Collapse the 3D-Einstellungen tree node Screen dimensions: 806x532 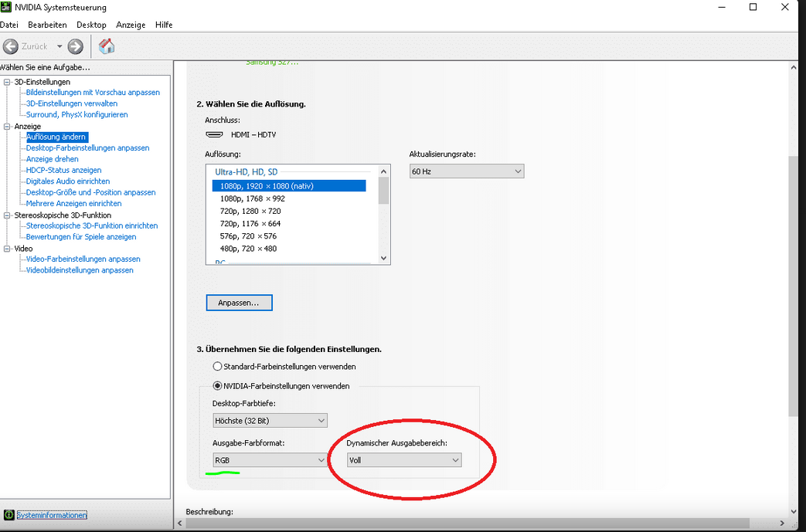point(7,82)
